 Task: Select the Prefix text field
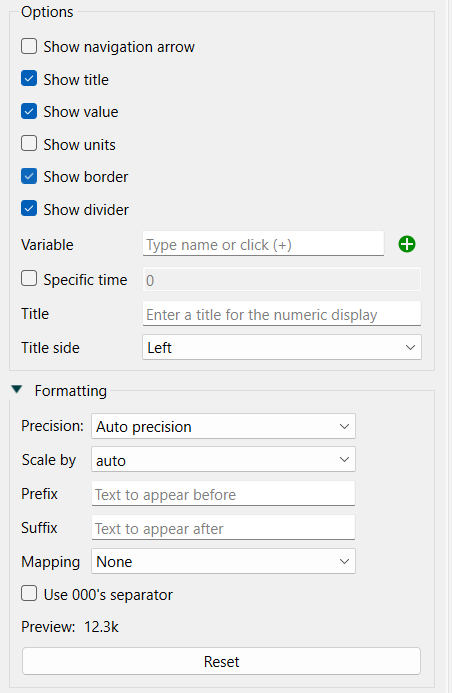pyautogui.click(x=223, y=494)
